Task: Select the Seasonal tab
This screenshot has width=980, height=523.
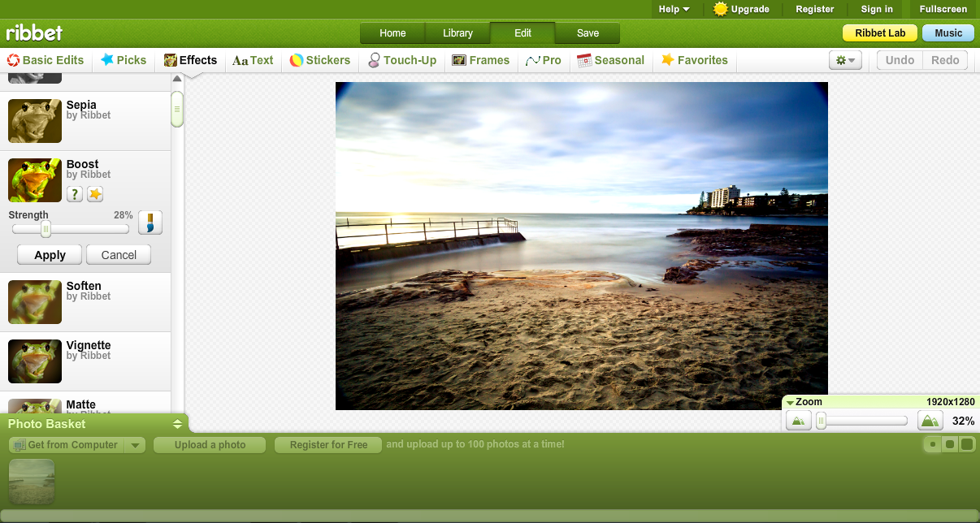Action: coord(610,60)
